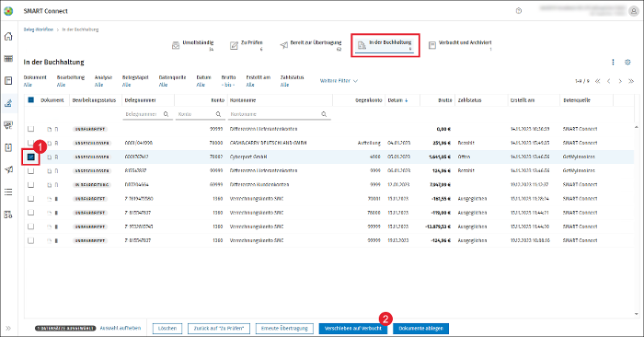Focus the Kontoname search field
644x337 pixels.
pyautogui.click(x=280, y=114)
